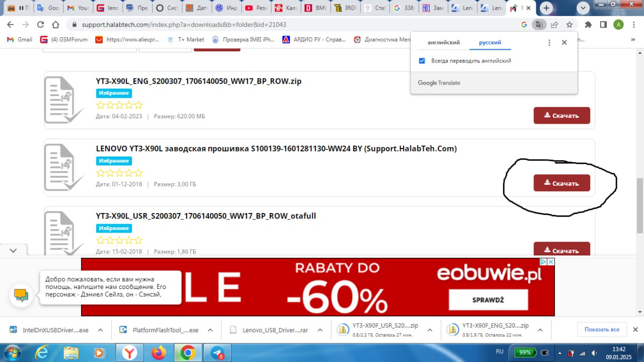
Task: Click the SPRAWDŹ button in eobuwie ad
Action: tap(488, 300)
